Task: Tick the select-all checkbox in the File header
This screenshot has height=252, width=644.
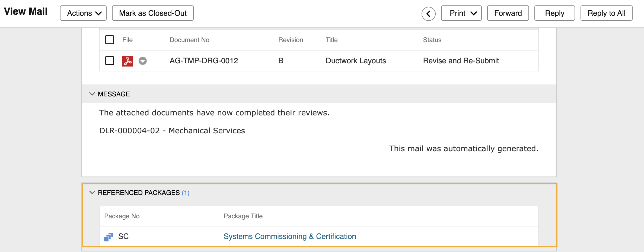Action: pyautogui.click(x=110, y=40)
